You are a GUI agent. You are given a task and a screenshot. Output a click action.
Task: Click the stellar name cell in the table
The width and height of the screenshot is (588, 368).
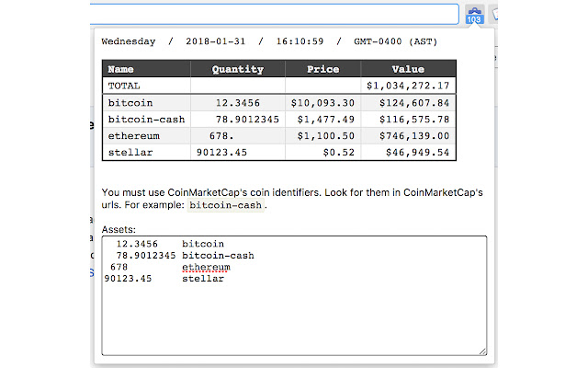(146, 153)
